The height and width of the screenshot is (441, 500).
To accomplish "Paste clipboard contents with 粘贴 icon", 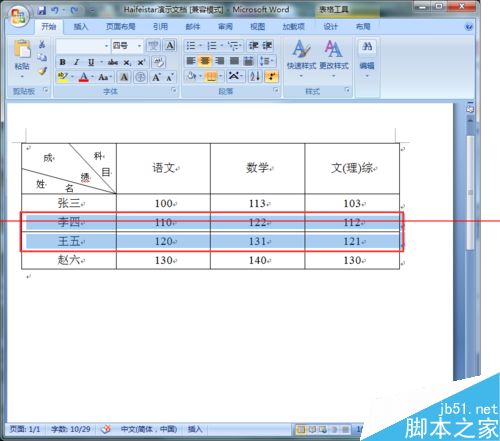I will (x=22, y=49).
